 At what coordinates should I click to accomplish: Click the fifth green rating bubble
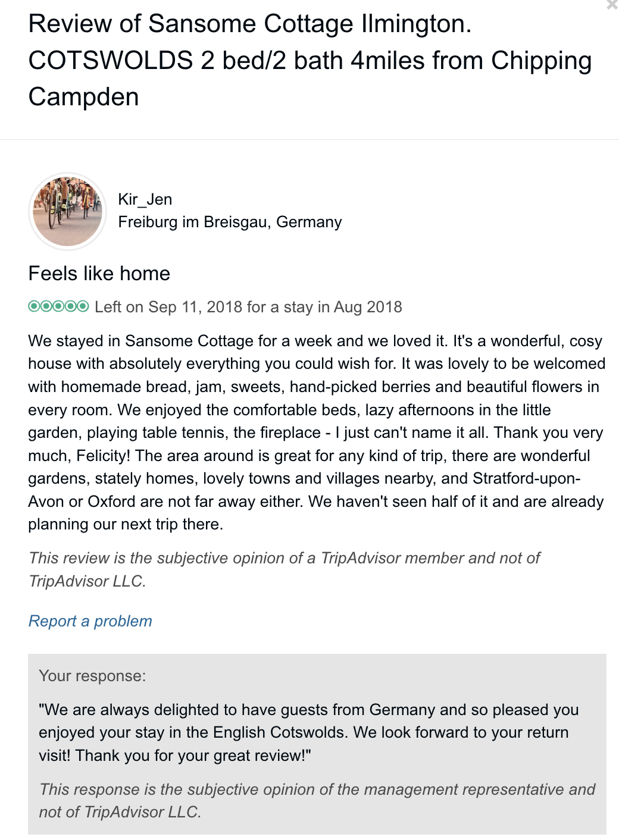point(83,306)
